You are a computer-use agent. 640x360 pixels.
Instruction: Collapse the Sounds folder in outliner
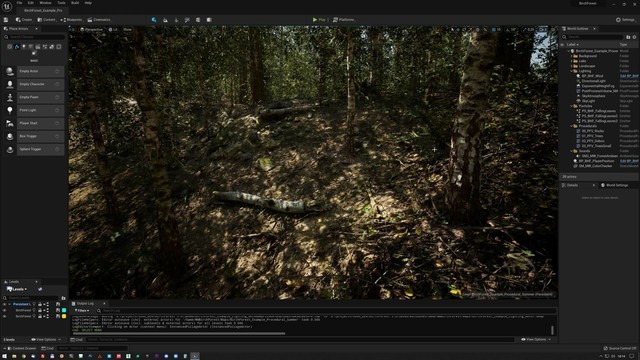571,151
